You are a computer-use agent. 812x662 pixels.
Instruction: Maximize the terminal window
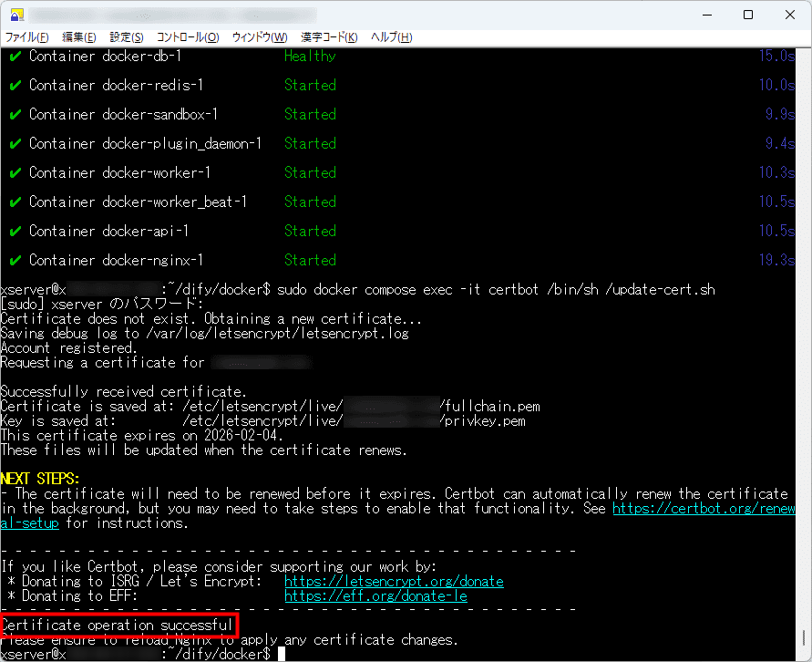coord(747,15)
